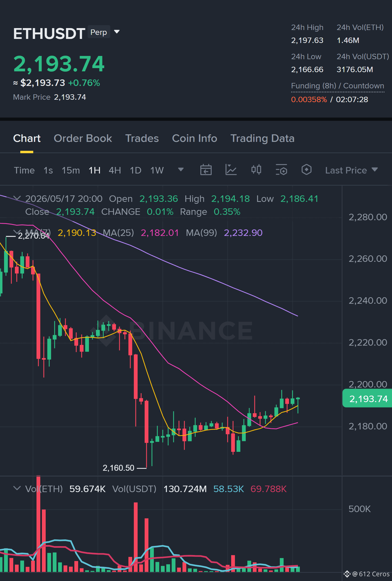
Task: Collapse the Vol(ETH) indicator chevron
Action: tap(17, 488)
